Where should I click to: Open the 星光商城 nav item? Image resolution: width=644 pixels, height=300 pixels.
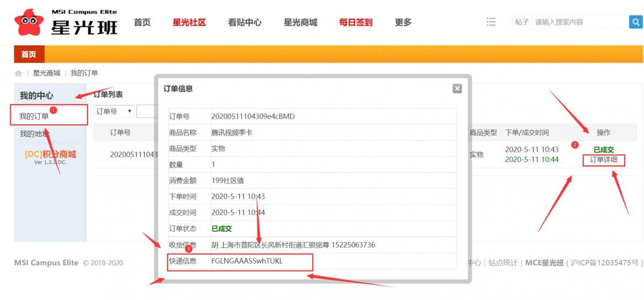[301, 23]
